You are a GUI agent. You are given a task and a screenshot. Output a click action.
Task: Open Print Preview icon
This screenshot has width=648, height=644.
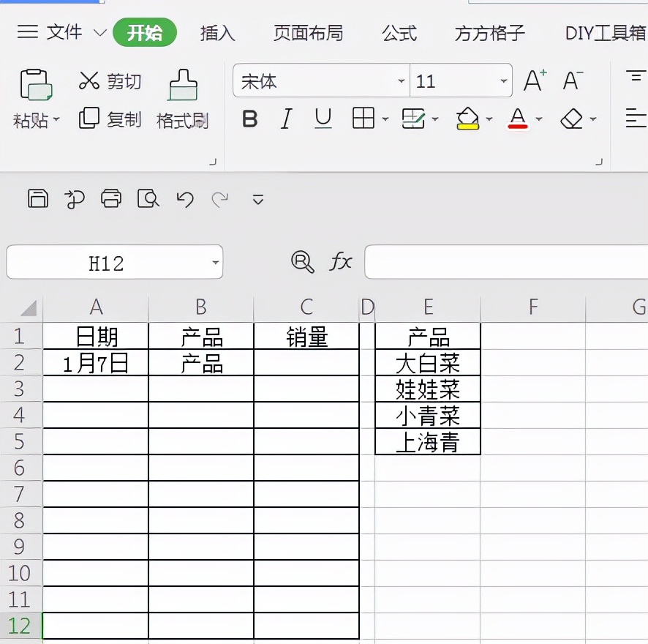pos(148,198)
